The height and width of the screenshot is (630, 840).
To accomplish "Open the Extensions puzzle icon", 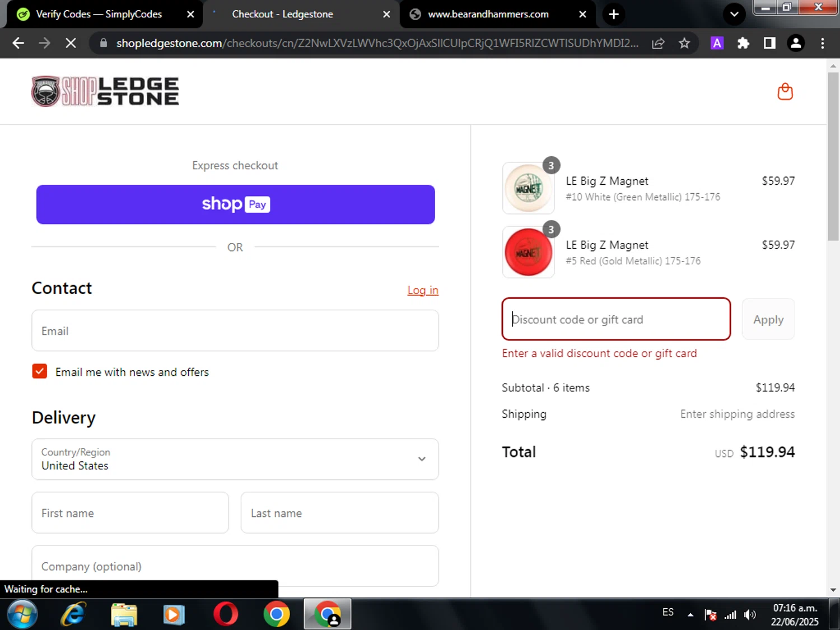I will coord(743,43).
